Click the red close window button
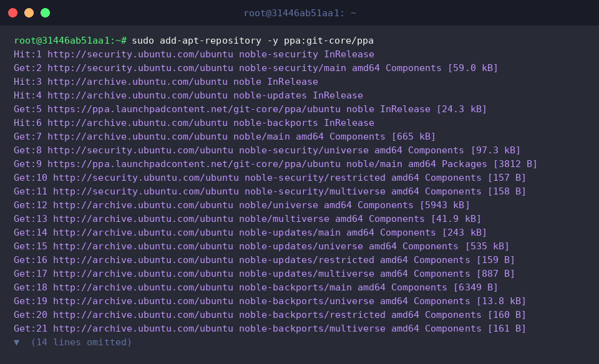The width and height of the screenshot is (599, 364). tap(12, 13)
